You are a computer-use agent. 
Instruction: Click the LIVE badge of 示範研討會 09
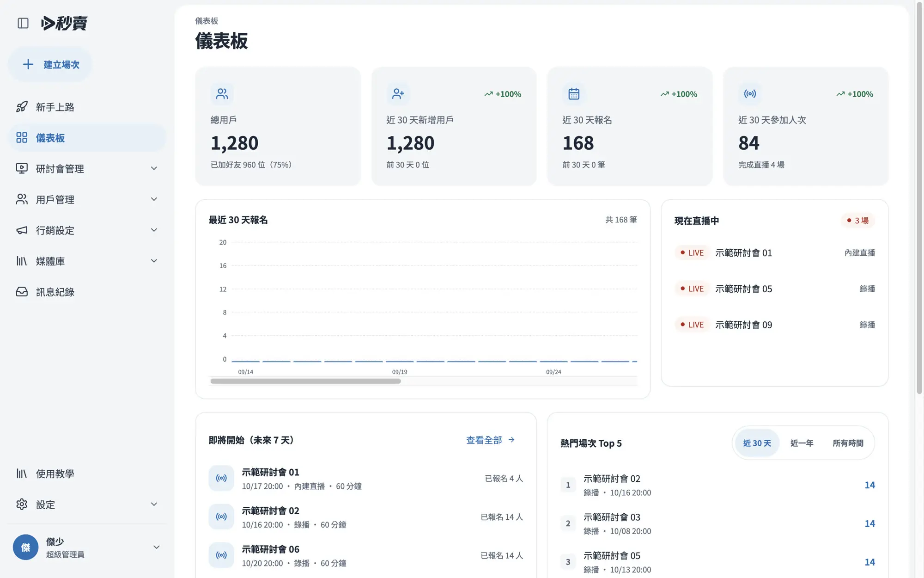click(692, 325)
